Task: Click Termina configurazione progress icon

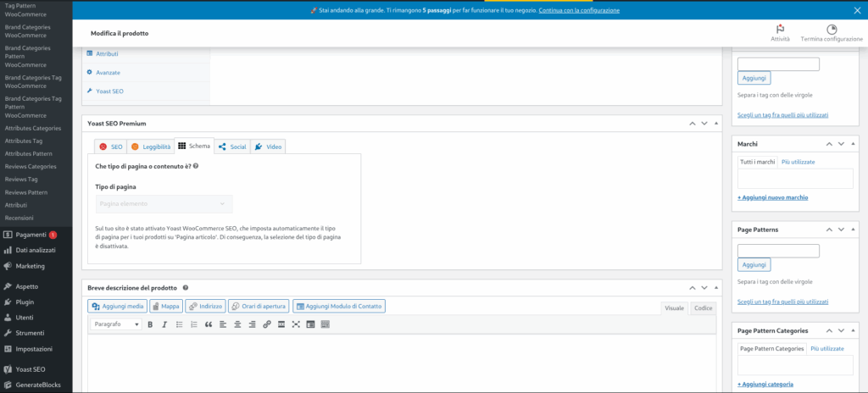Action: 832,33
